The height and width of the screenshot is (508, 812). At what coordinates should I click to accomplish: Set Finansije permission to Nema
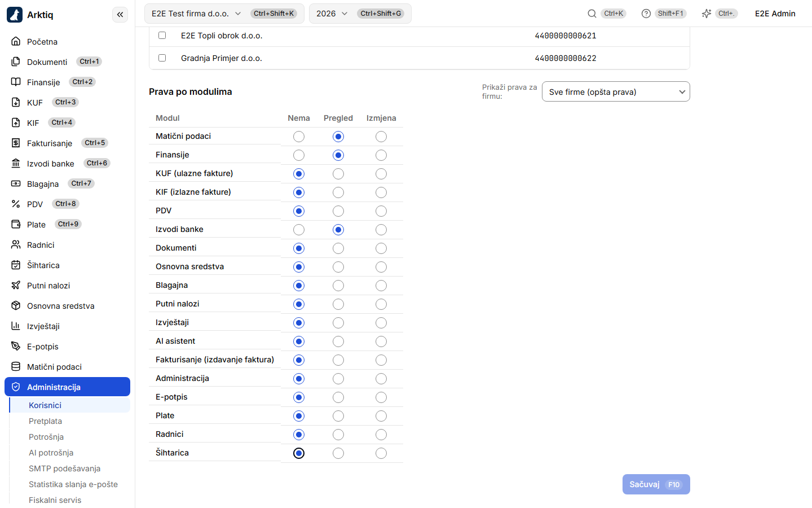point(299,155)
